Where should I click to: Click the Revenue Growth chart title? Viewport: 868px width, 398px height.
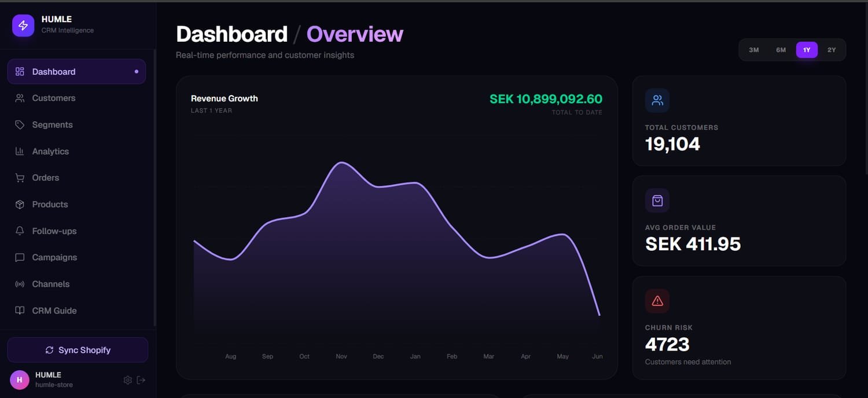(225, 98)
